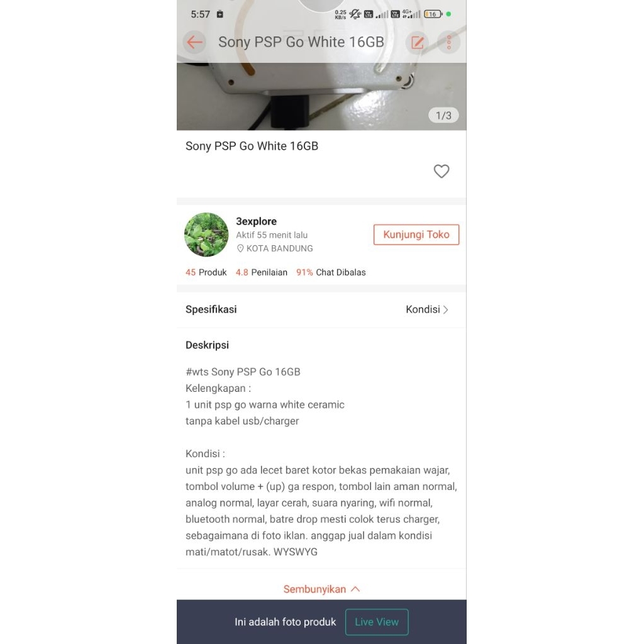Tap the Deskripsi section heading
This screenshot has width=644, height=644.
[207, 345]
